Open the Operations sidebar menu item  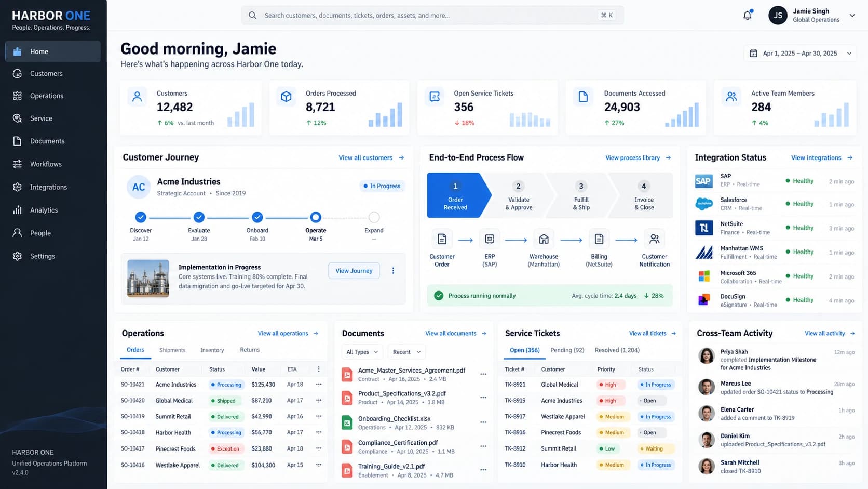click(53, 96)
